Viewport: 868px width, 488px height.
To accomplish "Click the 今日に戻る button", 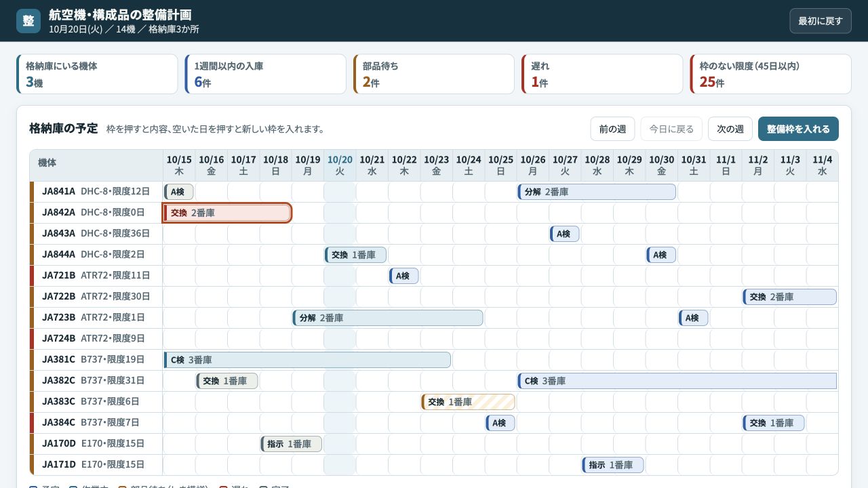I will pyautogui.click(x=671, y=129).
